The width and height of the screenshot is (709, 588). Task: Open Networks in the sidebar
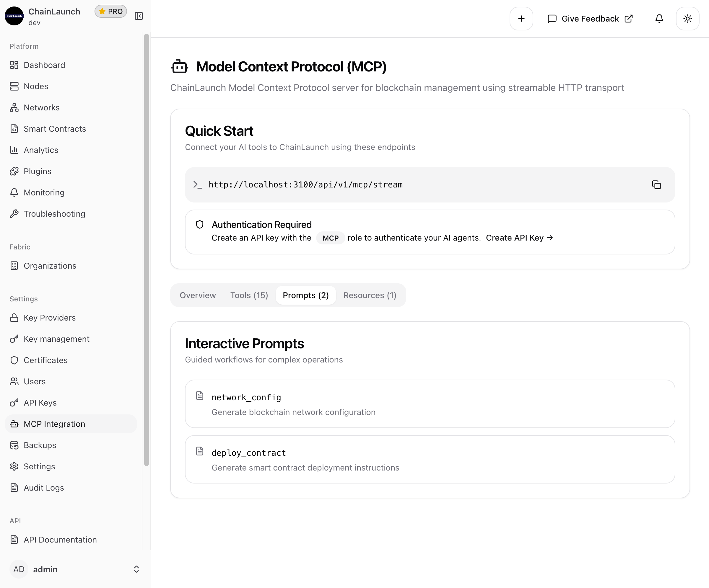pyautogui.click(x=42, y=108)
